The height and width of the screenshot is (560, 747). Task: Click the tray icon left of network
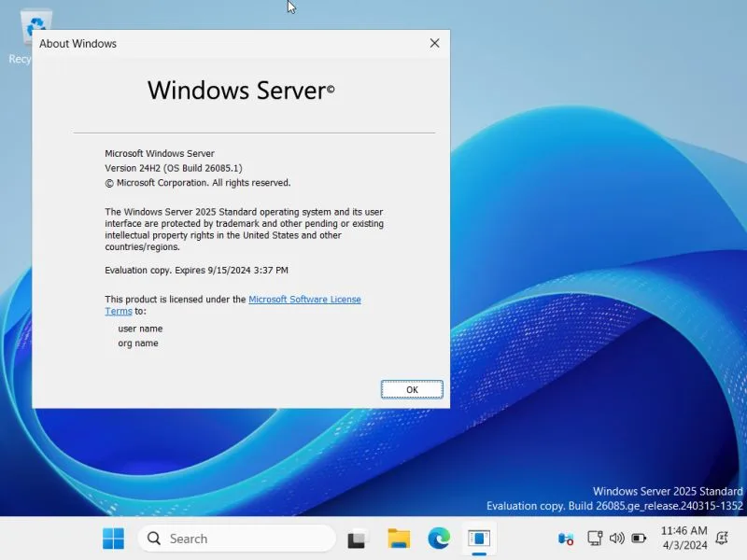pos(566,539)
